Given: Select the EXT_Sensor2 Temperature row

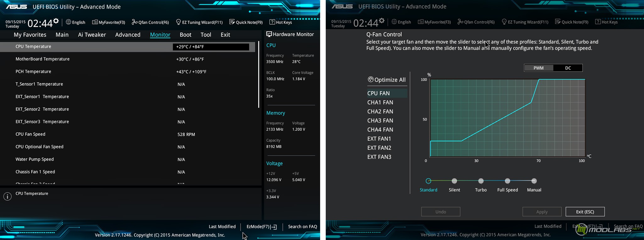Looking at the screenshot, I should tap(127, 109).
